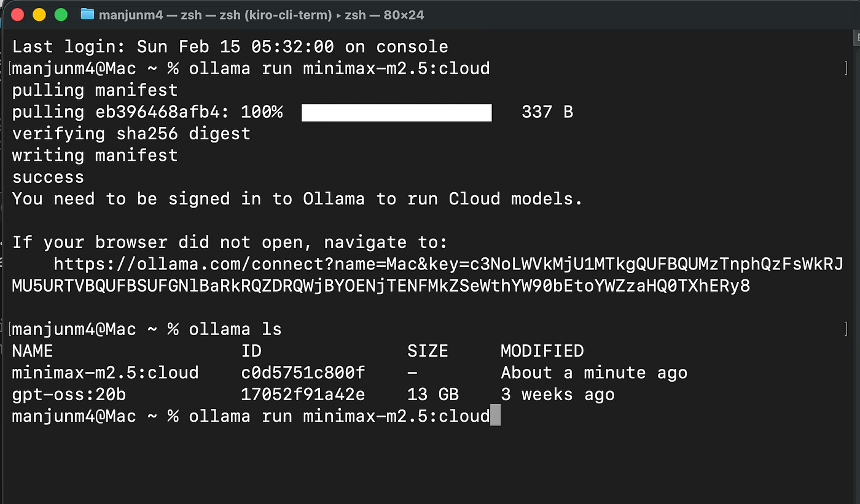860x504 pixels.
Task: Select the model ID c0d5751c800f
Action: coord(303,372)
